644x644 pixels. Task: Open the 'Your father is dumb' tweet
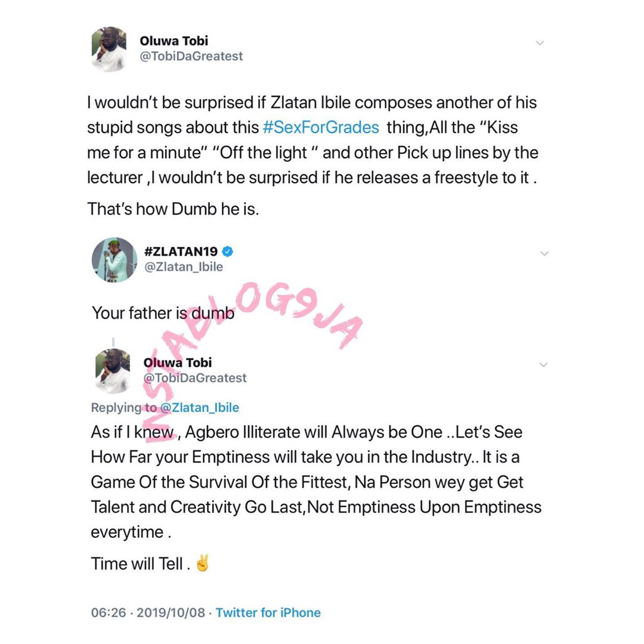[163, 313]
